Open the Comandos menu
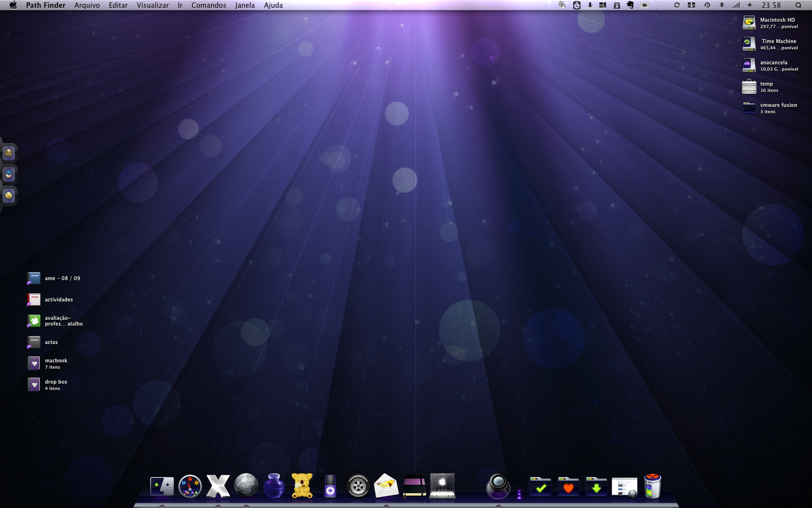This screenshot has height=508, width=812. coord(209,5)
